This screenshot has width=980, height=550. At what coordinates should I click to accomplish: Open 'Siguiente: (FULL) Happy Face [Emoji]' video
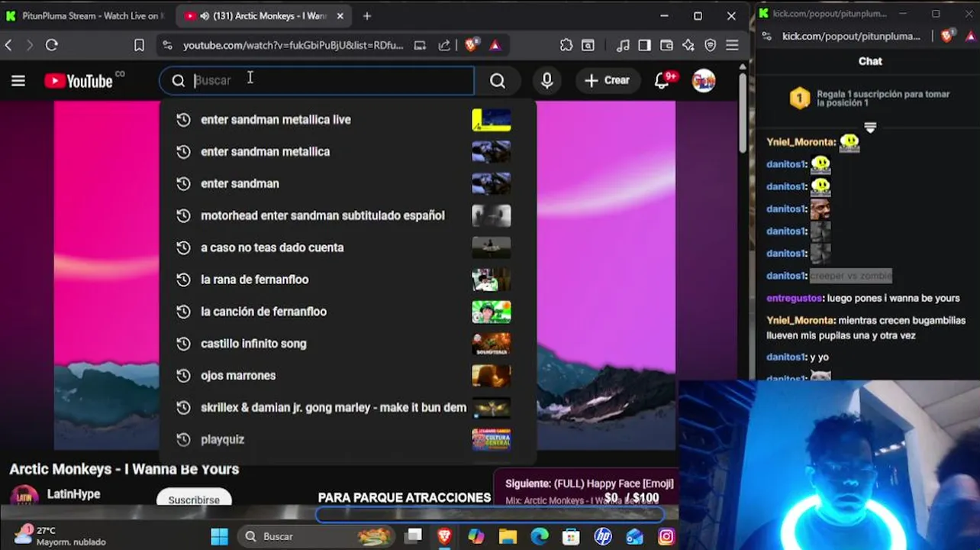[589, 484]
